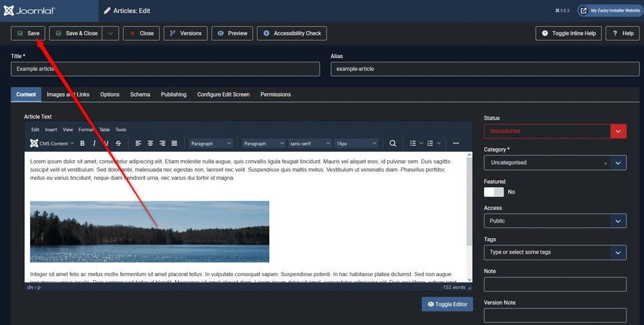
Task: Open the editor Edit menu
Action: [x=35, y=129]
